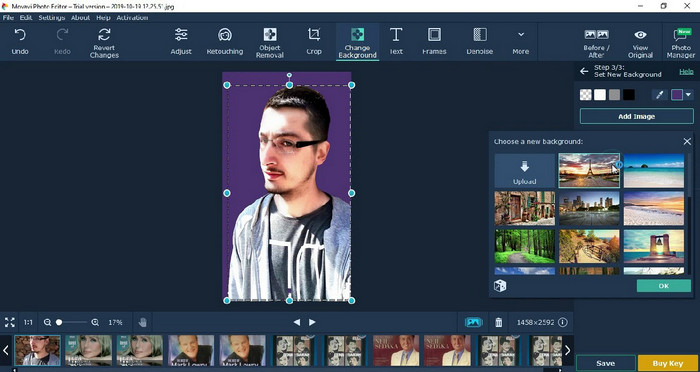
Task: Choose the old street doorway background
Action: (525, 208)
